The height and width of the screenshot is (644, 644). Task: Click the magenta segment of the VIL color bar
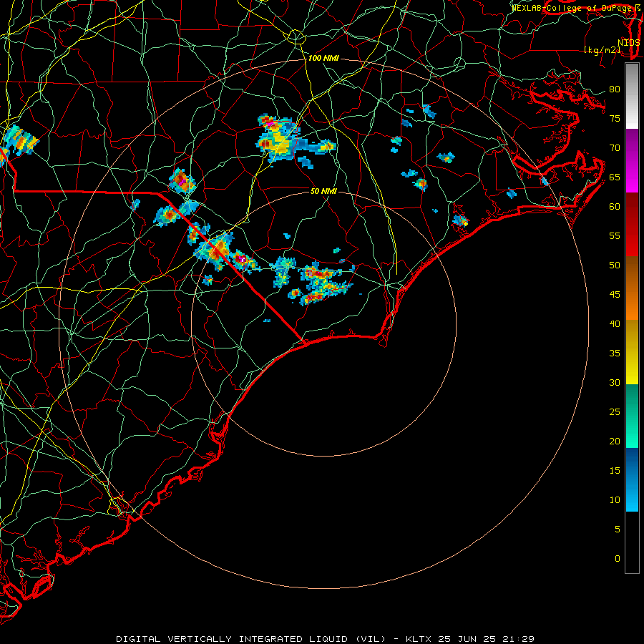(632, 160)
